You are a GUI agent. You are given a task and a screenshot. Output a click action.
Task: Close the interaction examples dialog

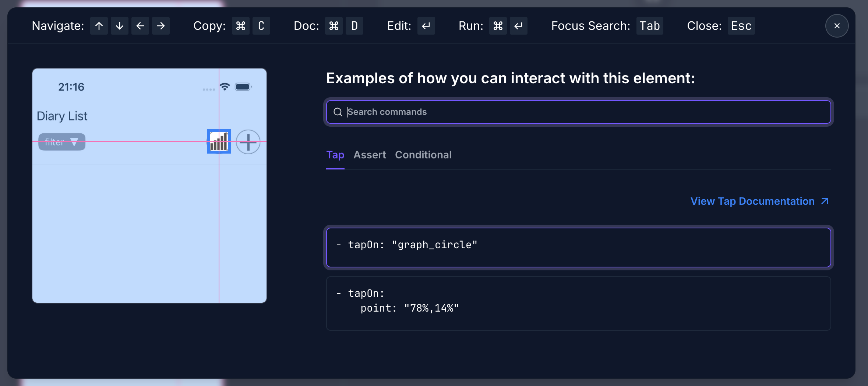pyautogui.click(x=837, y=26)
